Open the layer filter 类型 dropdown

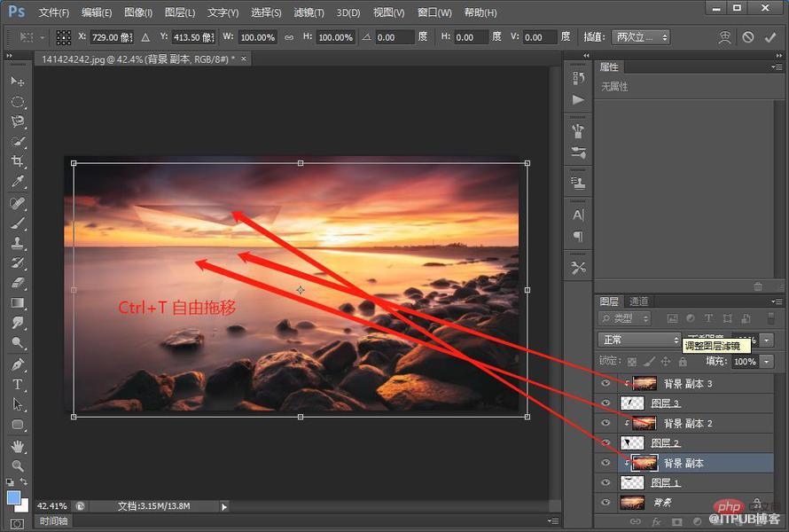624,318
